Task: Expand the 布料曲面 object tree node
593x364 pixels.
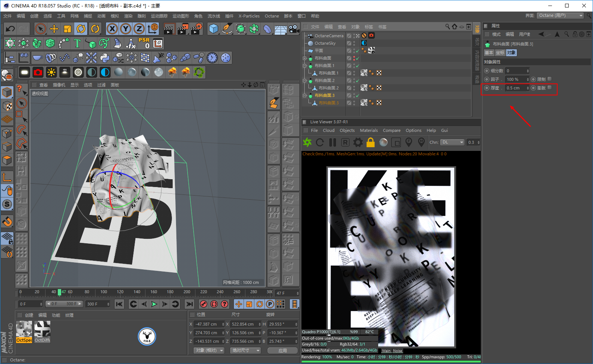Action: click(305, 58)
